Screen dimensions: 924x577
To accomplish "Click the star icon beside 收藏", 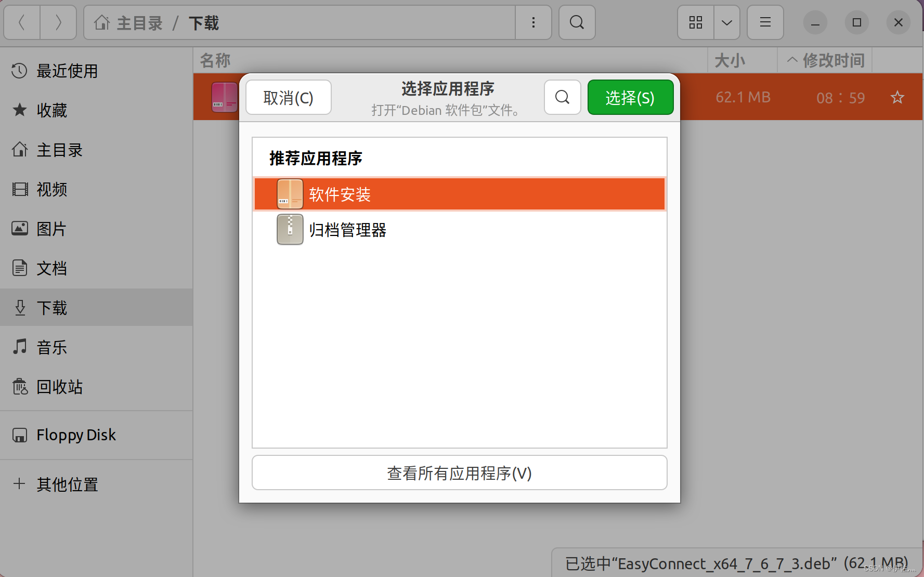I will pos(19,110).
